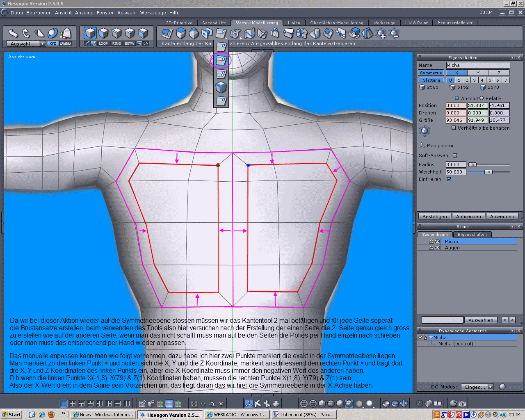Image resolution: width=525 pixels, height=420 pixels.
Task: Click the LOOP selection button
Action: (x=103, y=43)
